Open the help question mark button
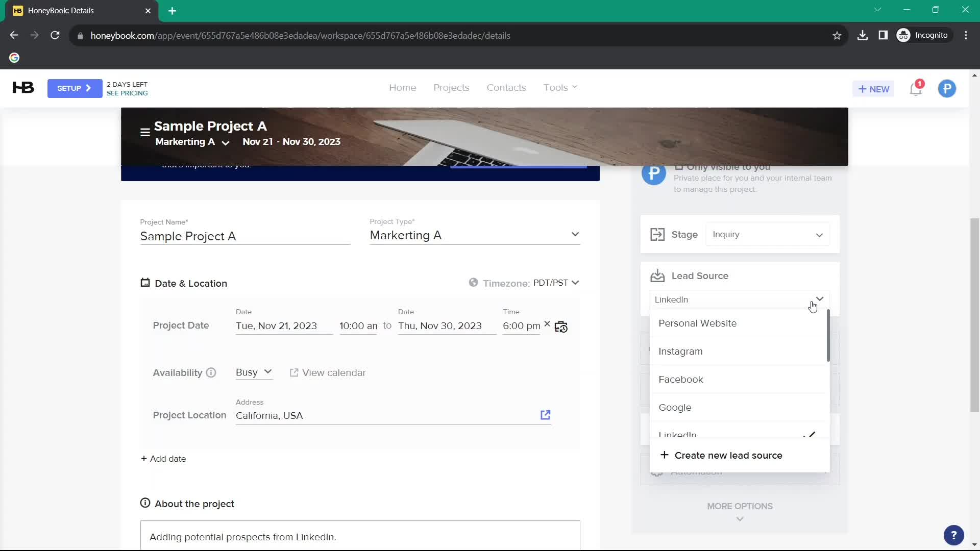The image size is (980, 551). (953, 535)
